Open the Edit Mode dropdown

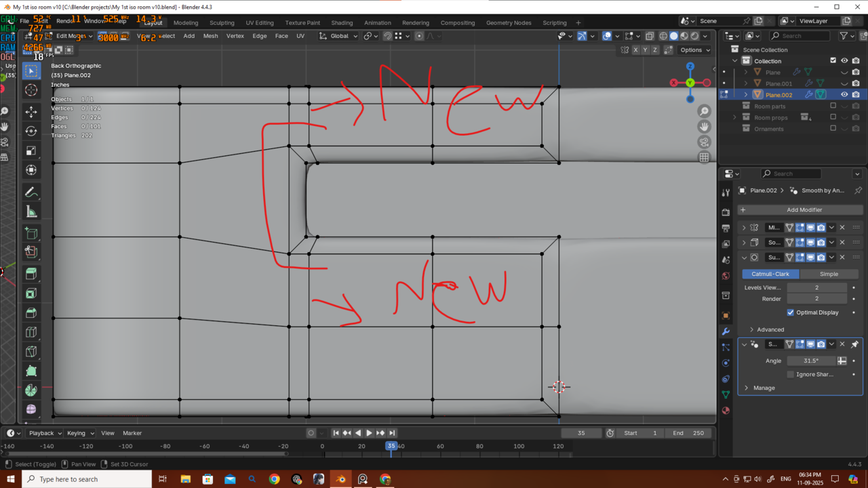68,36
